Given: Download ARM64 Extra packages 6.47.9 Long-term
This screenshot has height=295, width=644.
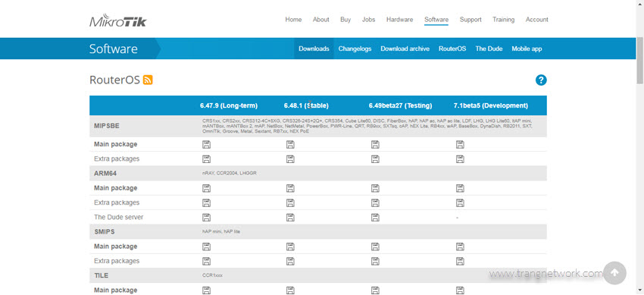Looking at the screenshot, I should coord(206,202).
